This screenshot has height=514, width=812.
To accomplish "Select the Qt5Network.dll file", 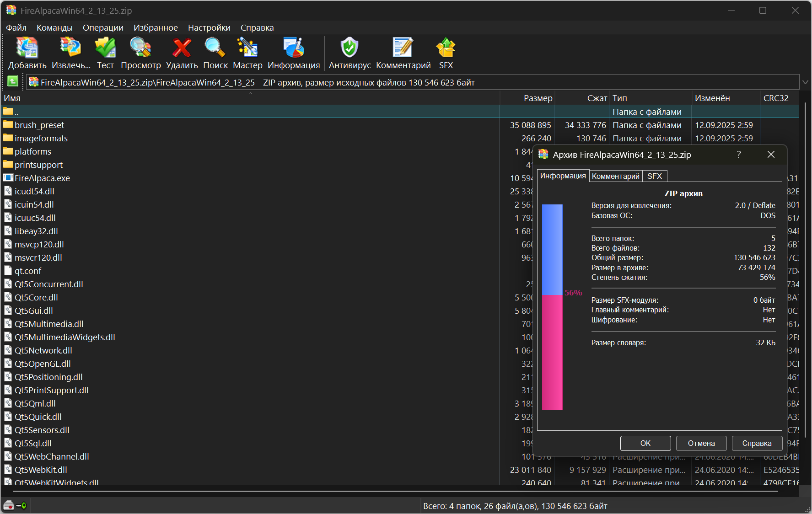I will pos(38,350).
